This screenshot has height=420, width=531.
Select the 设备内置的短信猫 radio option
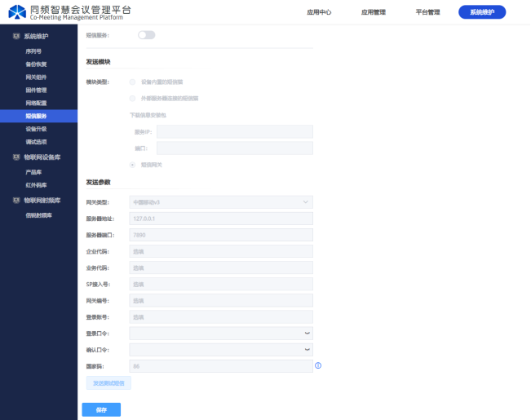click(133, 82)
